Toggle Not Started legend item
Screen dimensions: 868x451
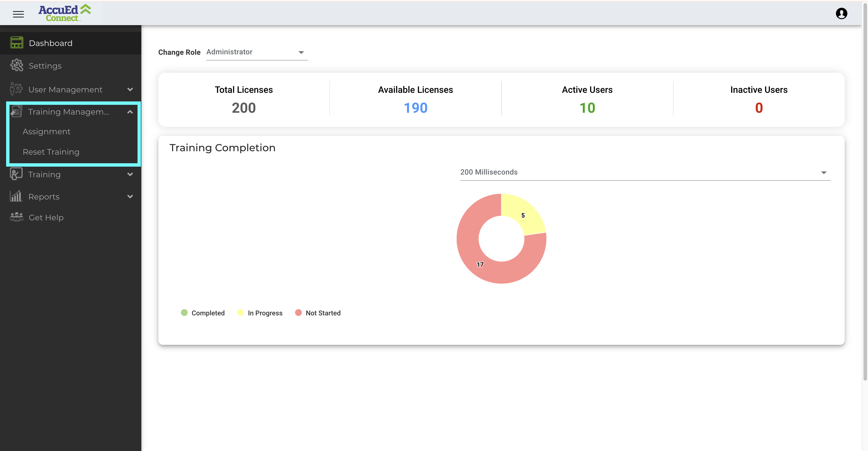(318, 313)
